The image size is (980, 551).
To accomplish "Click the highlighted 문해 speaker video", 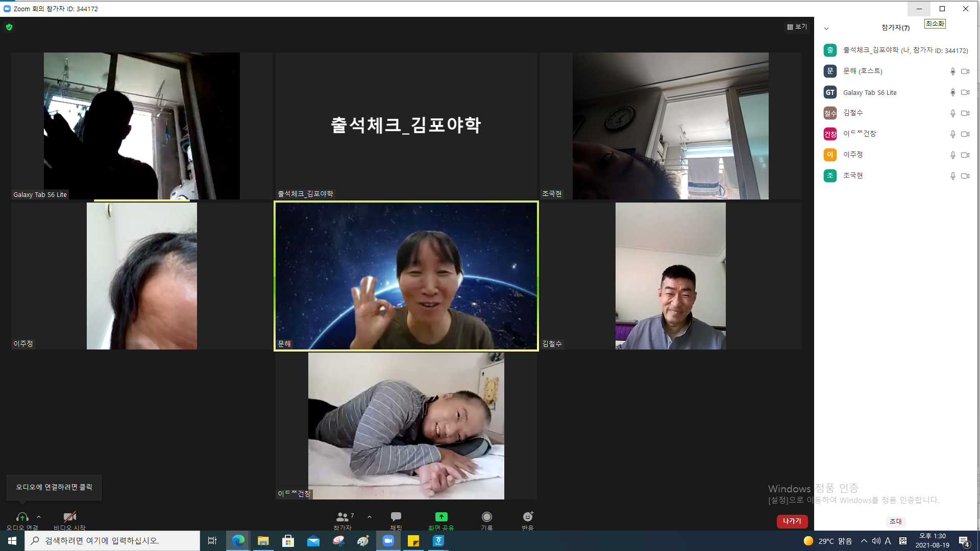I will [x=406, y=276].
